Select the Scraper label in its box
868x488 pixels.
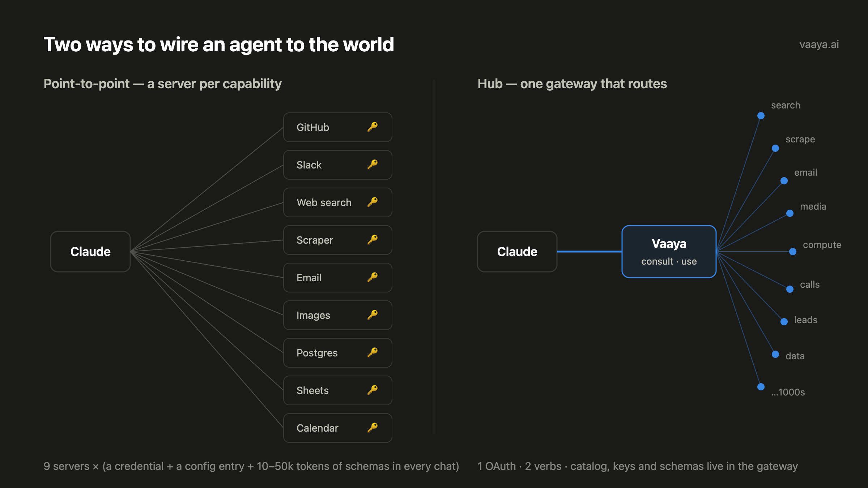(315, 240)
